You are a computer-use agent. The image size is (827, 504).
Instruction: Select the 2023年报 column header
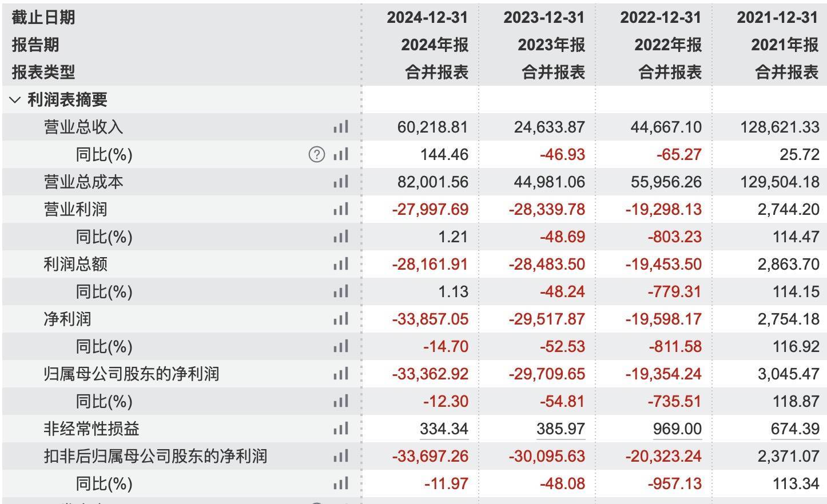(x=551, y=45)
